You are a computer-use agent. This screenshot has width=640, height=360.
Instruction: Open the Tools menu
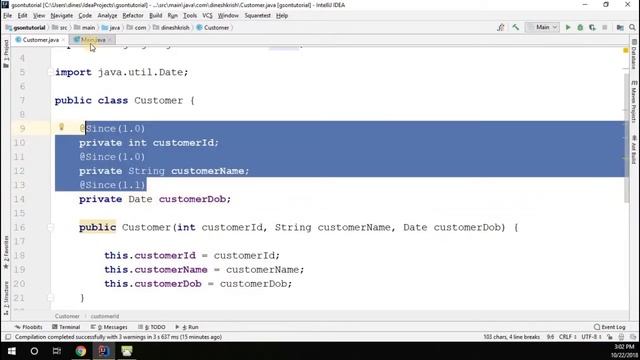point(190,16)
